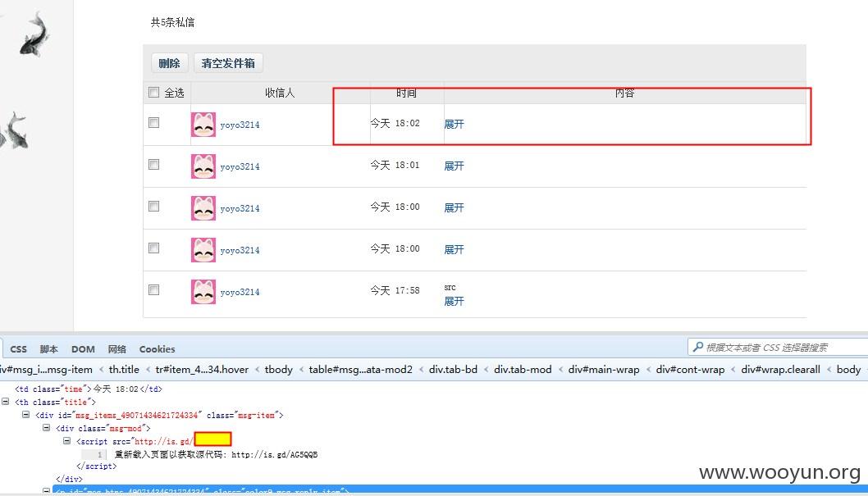Click the src text in 17:58 row
The height and width of the screenshot is (496, 868).
click(450, 288)
